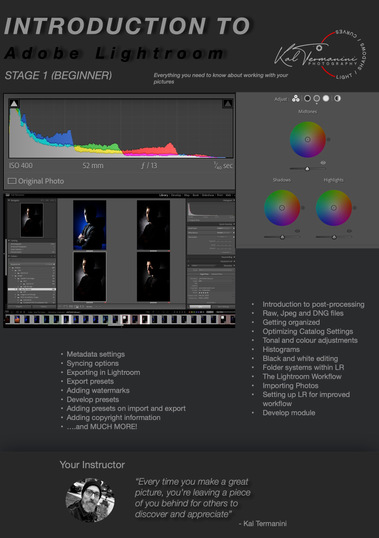379x538 pixels.
Task: Select the top-right dark portrait thumbnail
Action: [x=153, y=225]
